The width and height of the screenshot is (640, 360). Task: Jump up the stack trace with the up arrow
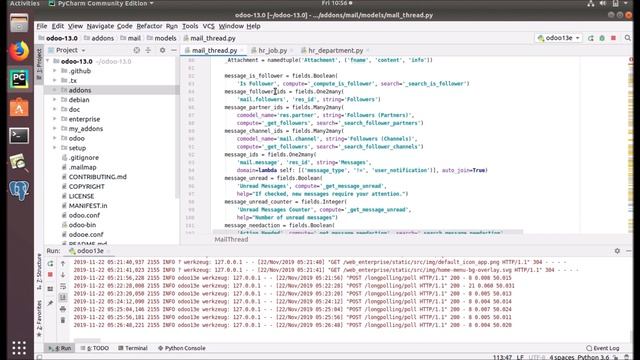click(63, 264)
